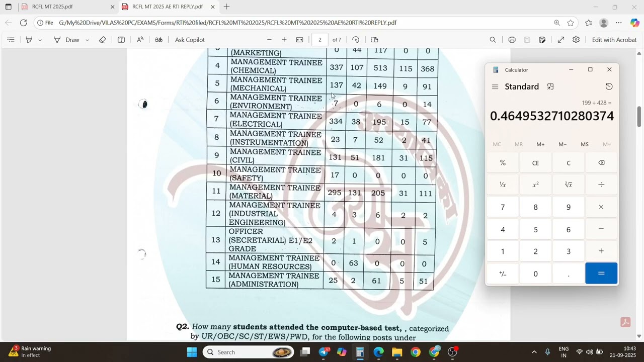
Task: Open the Windows Start menu
Action: coord(192,352)
